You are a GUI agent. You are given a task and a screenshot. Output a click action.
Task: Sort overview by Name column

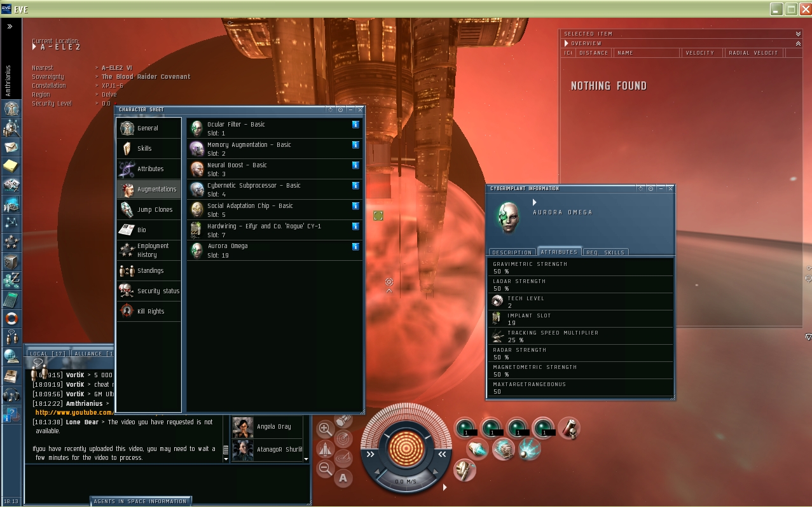pos(647,53)
